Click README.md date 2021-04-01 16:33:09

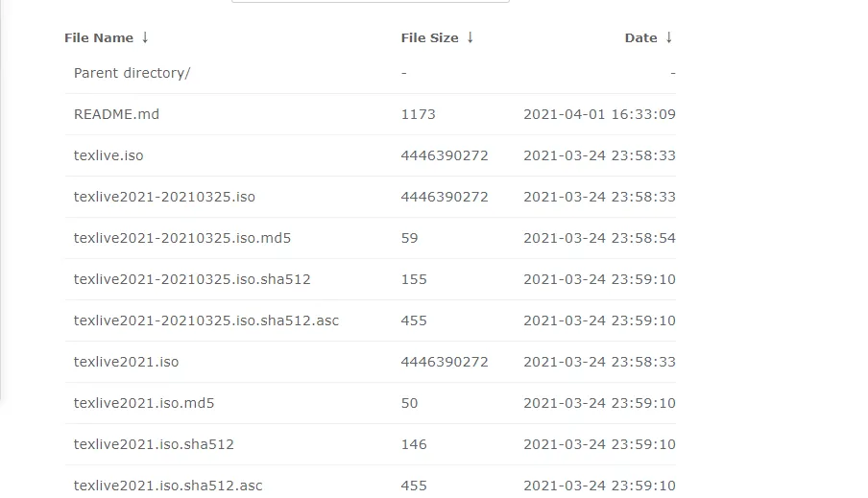point(599,114)
